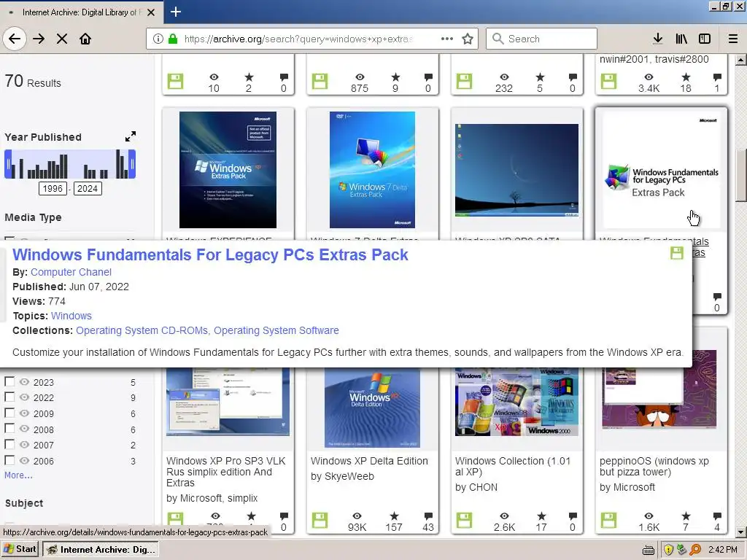Open Operating System Software collection link
This screenshot has width=747, height=560.
[276, 330]
